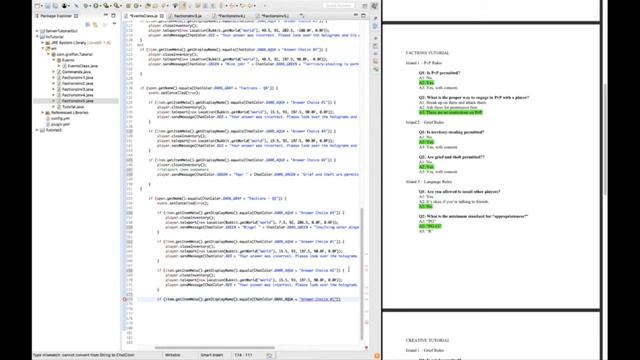Expand the ServerTutorialGUI project
640x360 pixels.
pos(37,31)
